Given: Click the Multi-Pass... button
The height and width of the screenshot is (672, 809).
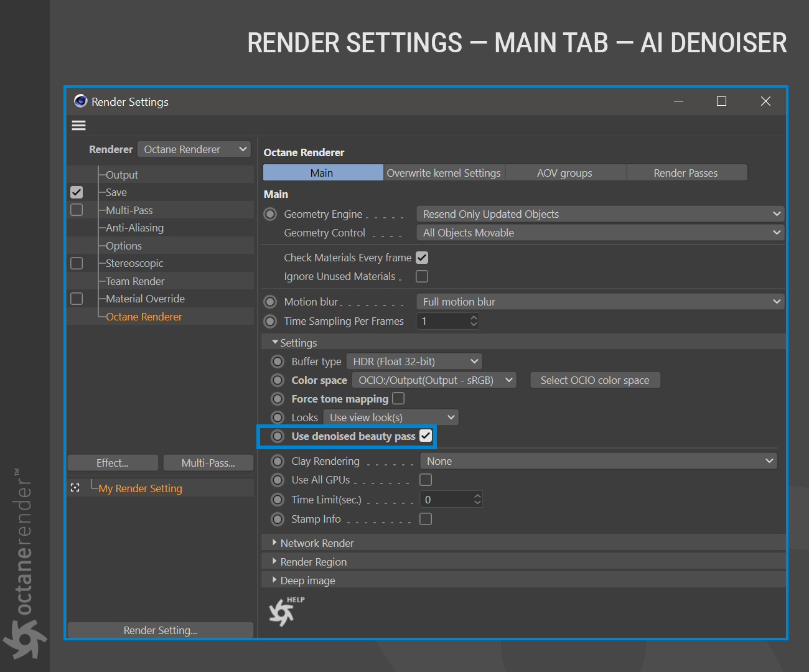Looking at the screenshot, I should (208, 463).
